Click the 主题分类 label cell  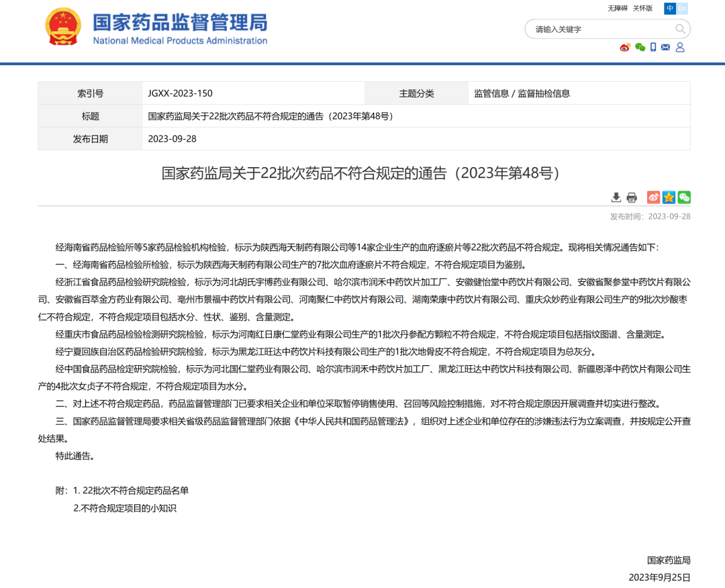coord(417,93)
